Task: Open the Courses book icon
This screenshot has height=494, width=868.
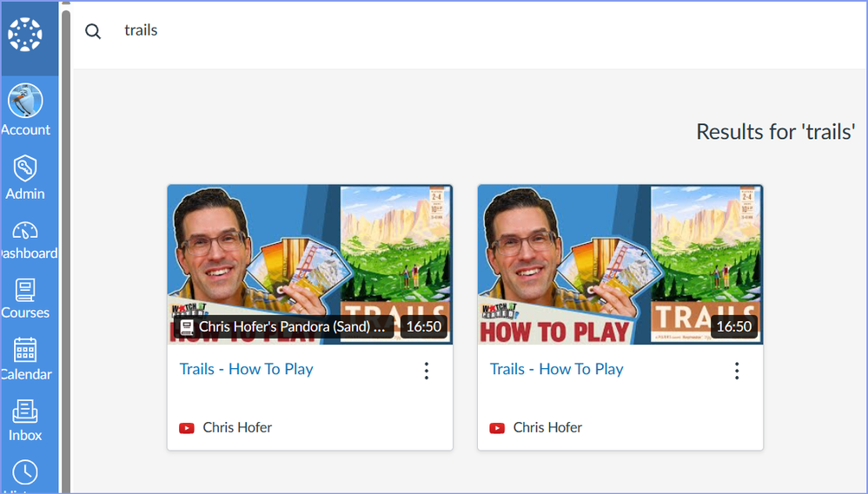Action: click(25, 290)
